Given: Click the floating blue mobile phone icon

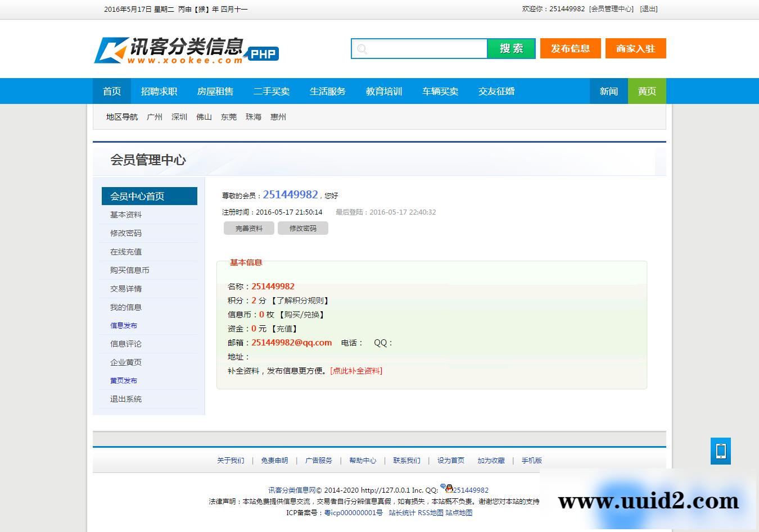Looking at the screenshot, I should 721,451.
